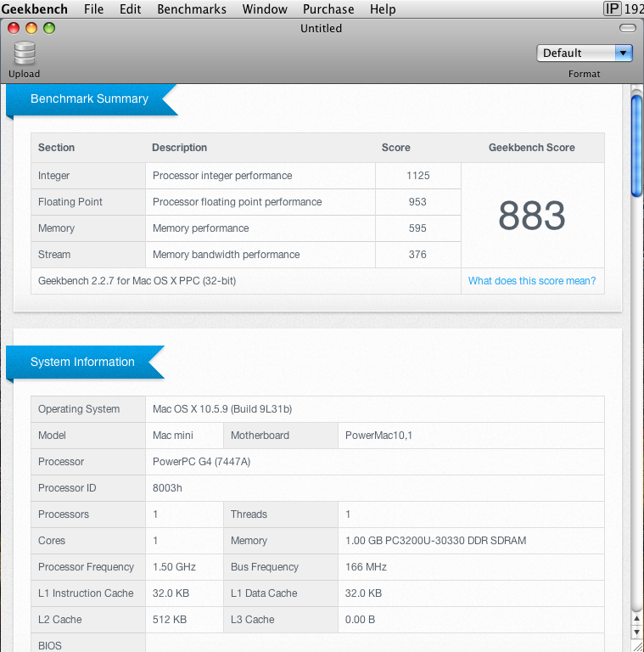
Task: Click the Benchmark Summary banner heading
Action: click(x=89, y=98)
